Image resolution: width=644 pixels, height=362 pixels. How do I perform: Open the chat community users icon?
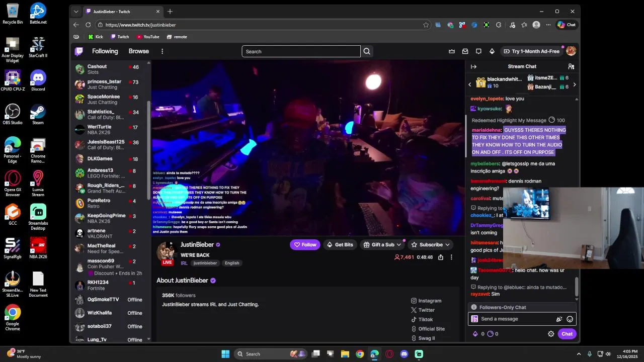coord(571,66)
